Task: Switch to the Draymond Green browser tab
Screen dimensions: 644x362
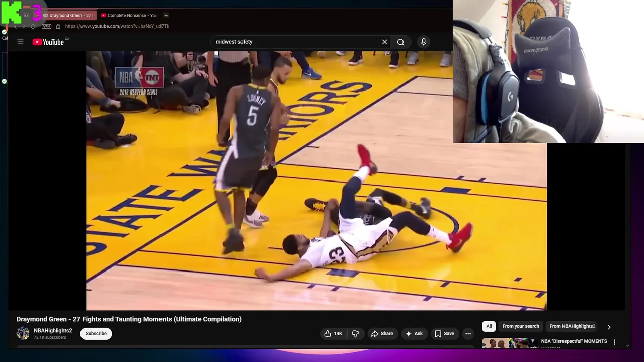Action: pyautogui.click(x=69, y=15)
